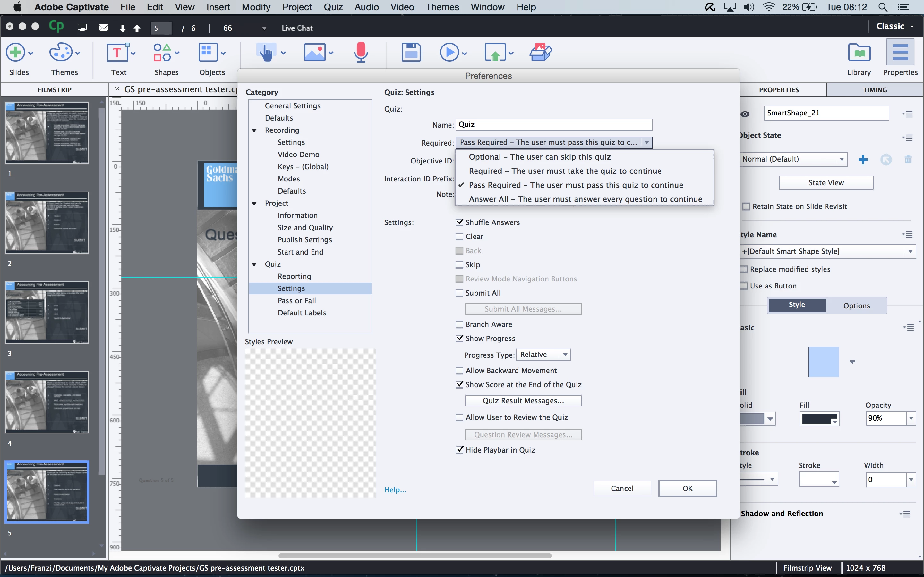Viewport: 924px width, 577px height.
Task: Open the Library panel icon
Action: (x=859, y=53)
